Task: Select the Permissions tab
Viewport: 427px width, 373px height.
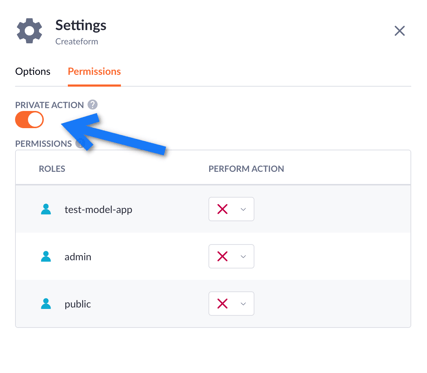Action: coord(94,71)
